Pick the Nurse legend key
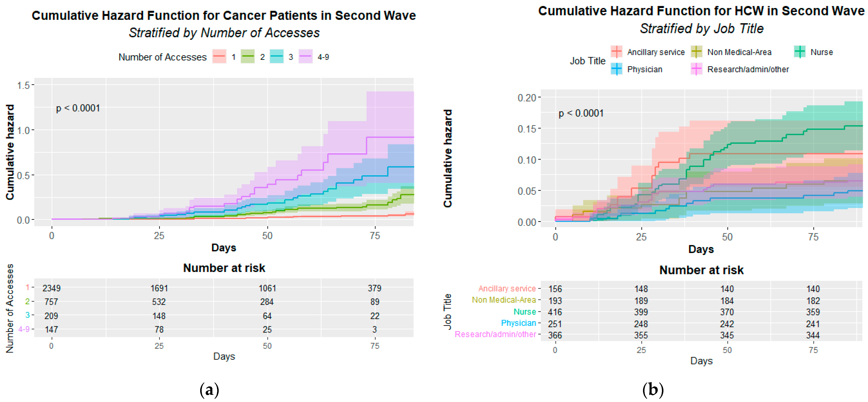Screen dimensions: 868x402 (x=800, y=52)
